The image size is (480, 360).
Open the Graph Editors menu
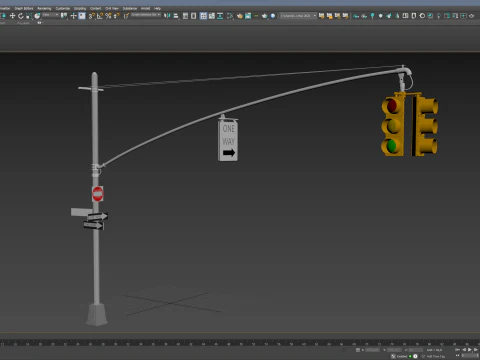[x=24, y=8]
